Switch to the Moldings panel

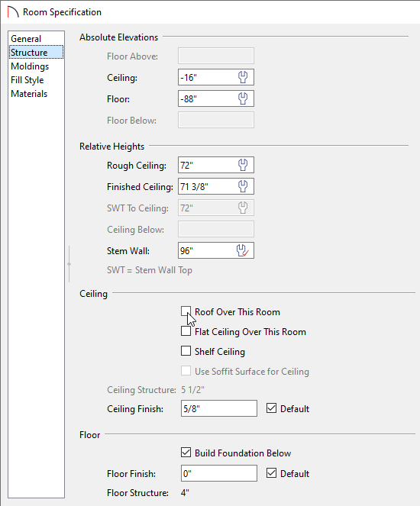point(30,66)
